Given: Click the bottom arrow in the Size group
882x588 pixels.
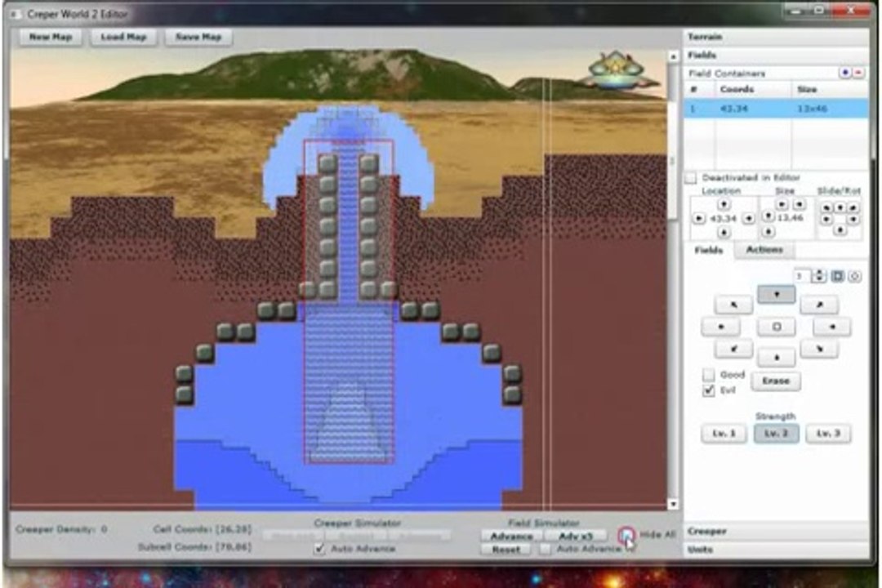Looking at the screenshot, I should tap(768, 232).
